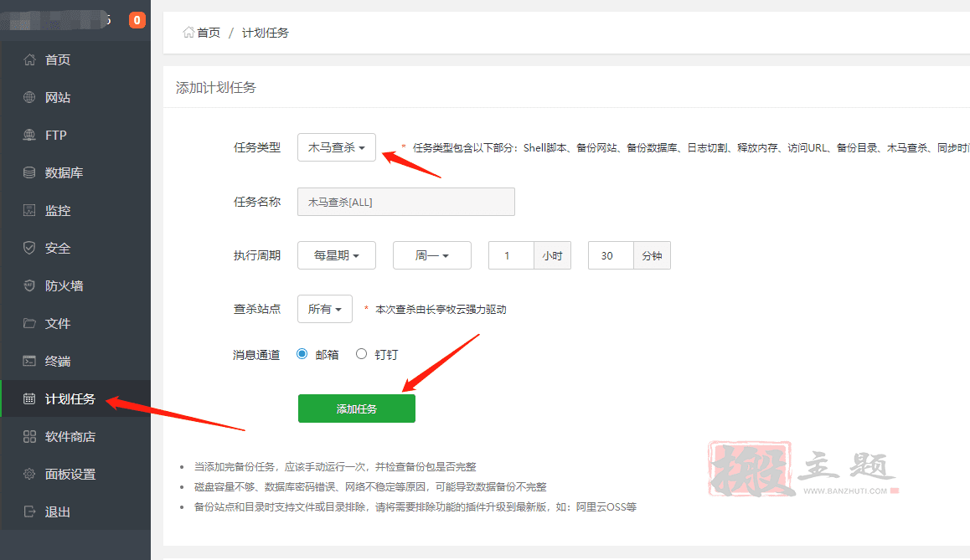Click the tip mentioning 阿里云OSS

(x=415, y=506)
